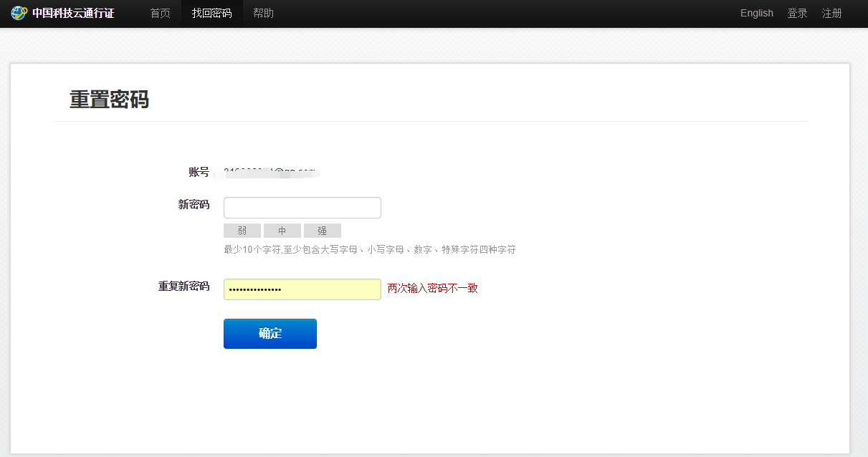Click the 弱 strength indicator

[x=242, y=231]
